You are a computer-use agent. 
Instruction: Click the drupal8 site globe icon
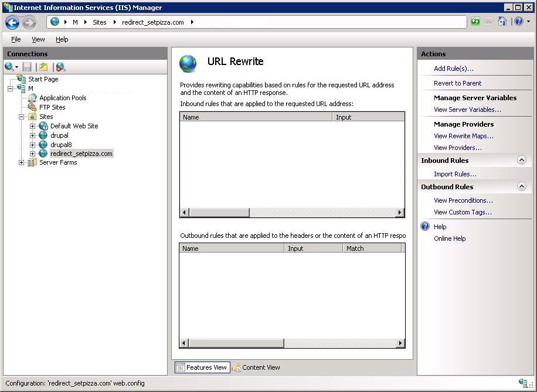click(43, 145)
